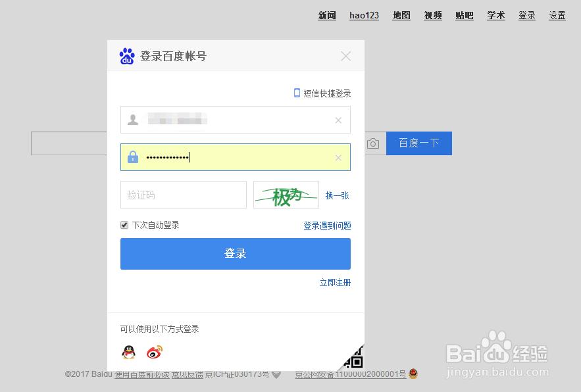Open hao123 in top navigation

(365, 16)
